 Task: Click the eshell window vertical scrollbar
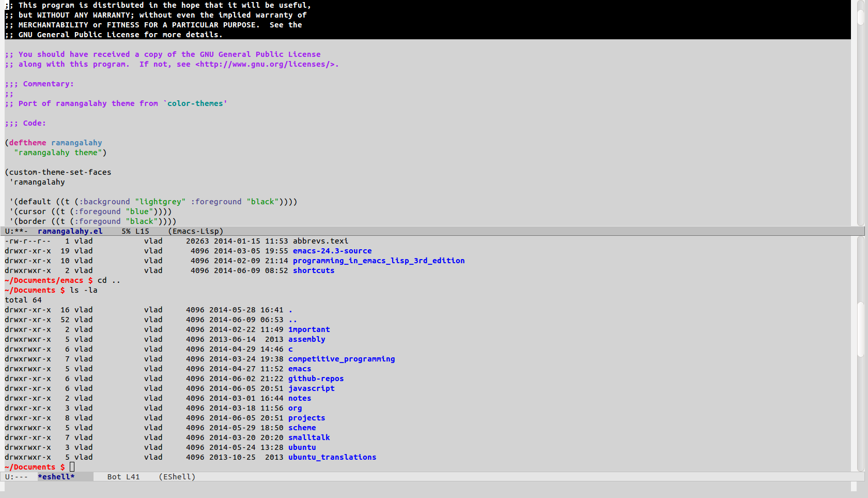click(860, 354)
